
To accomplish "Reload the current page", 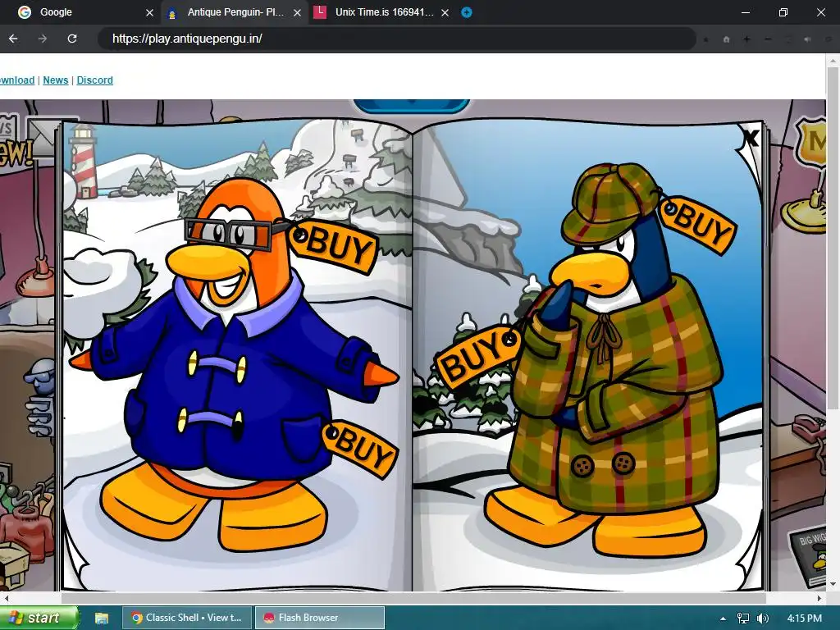I will pos(72,39).
